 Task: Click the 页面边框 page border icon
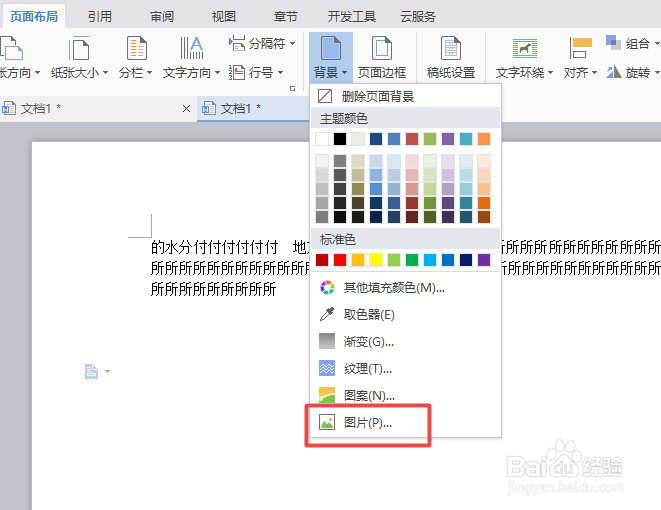tap(382, 48)
